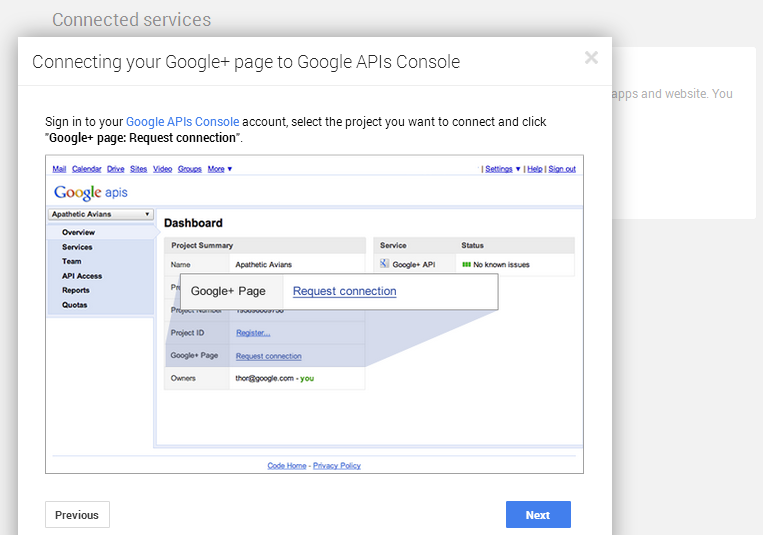The height and width of the screenshot is (535, 763).
Task: Click the Service column header
Action: [x=393, y=245]
